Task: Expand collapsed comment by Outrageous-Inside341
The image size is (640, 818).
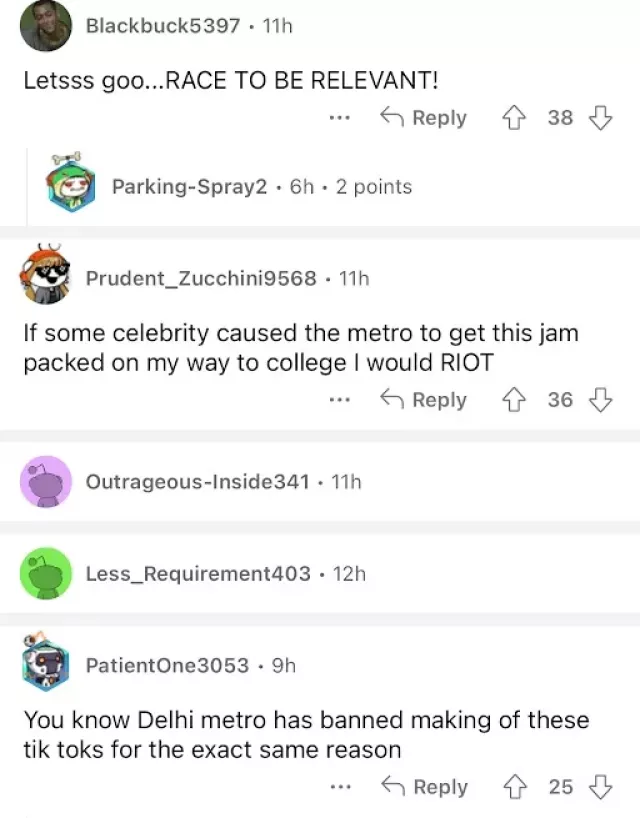Action: pyautogui.click(x=320, y=482)
